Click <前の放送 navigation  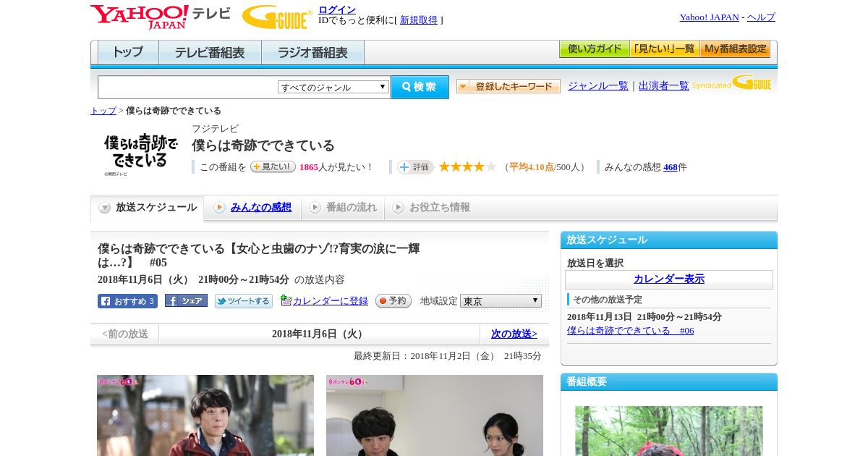point(125,334)
